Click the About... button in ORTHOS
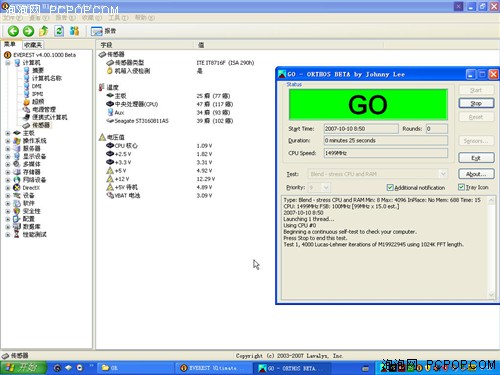 [x=476, y=174]
